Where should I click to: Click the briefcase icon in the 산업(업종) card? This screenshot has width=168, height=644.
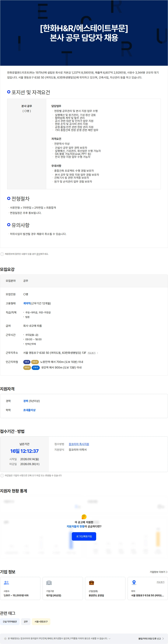(92, 582)
